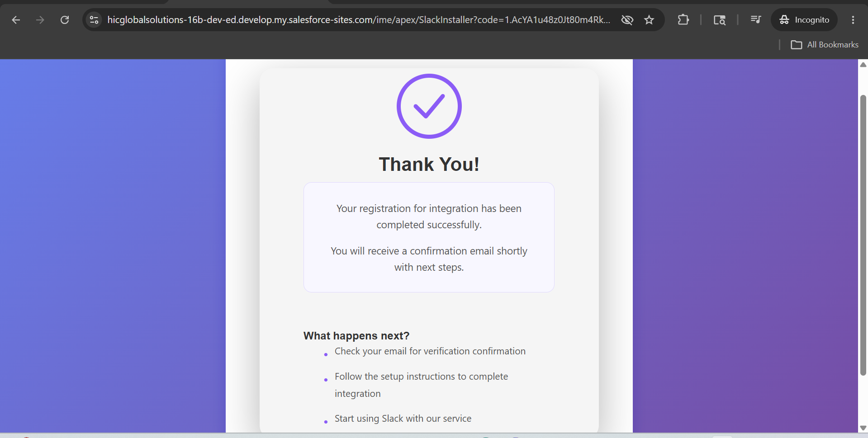View site information icon in address bar
Screen dimensions: 868x438
(94, 20)
